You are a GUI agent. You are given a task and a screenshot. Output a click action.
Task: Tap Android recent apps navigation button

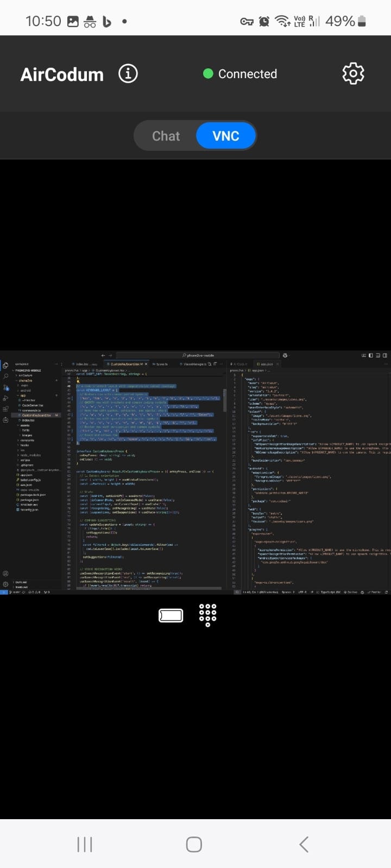pyautogui.click(x=85, y=844)
